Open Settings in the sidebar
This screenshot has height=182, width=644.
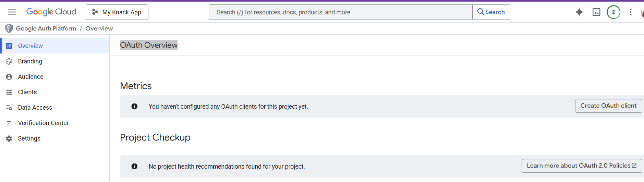55,138
